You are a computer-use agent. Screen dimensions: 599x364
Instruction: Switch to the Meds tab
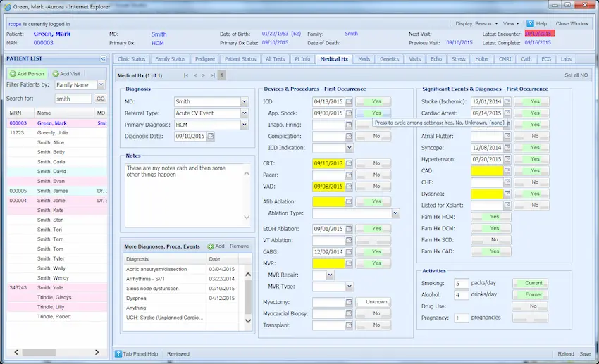pos(364,59)
